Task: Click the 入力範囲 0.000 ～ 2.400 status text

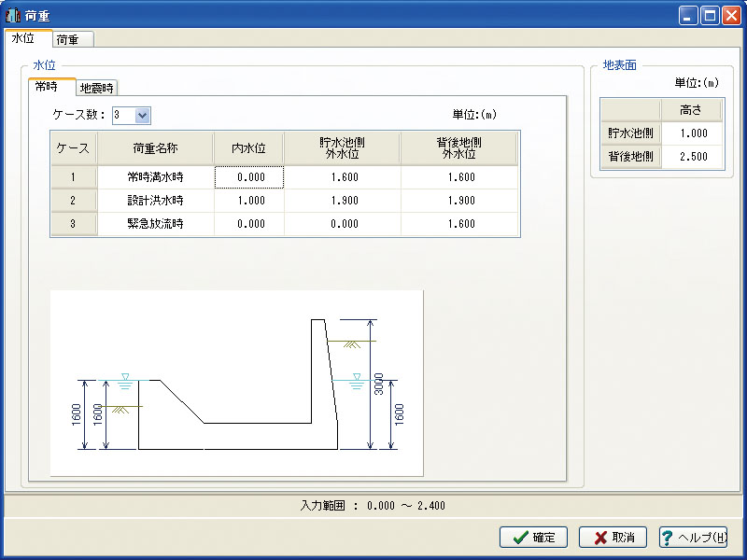Action: 373,506
